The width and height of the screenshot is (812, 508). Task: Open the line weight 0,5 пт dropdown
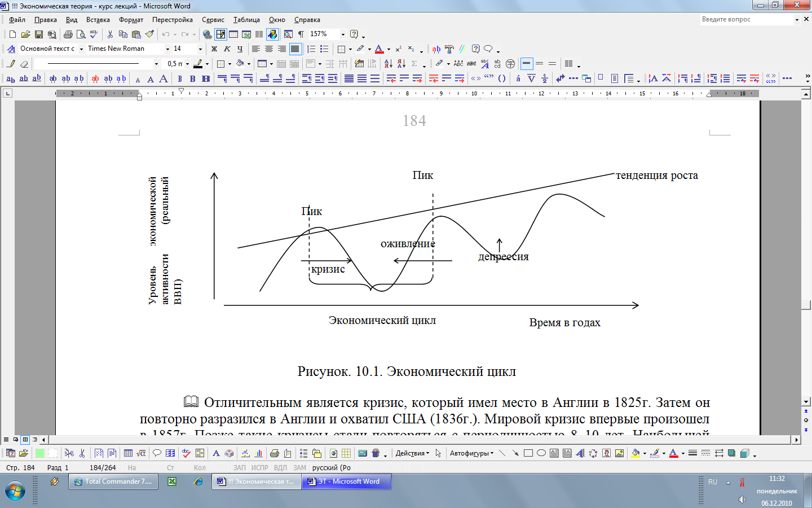point(188,64)
